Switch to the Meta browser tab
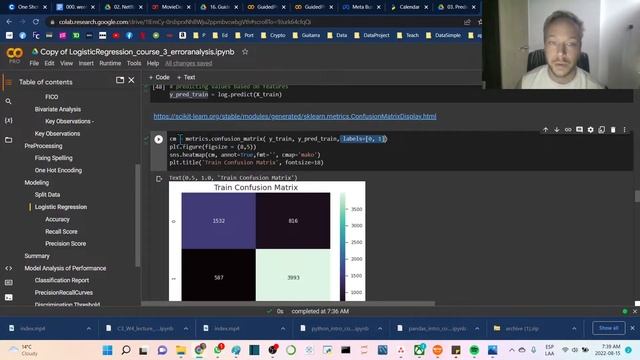Image resolution: width=640 pixels, height=360 pixels. pyautogui.click(x=361, y=7)
